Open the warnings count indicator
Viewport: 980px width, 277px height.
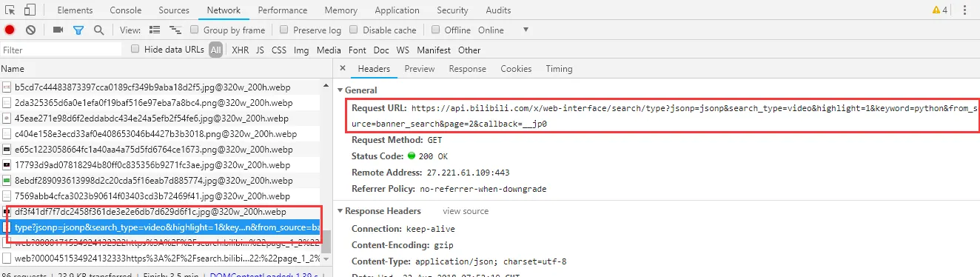click(x=940, y=10)
